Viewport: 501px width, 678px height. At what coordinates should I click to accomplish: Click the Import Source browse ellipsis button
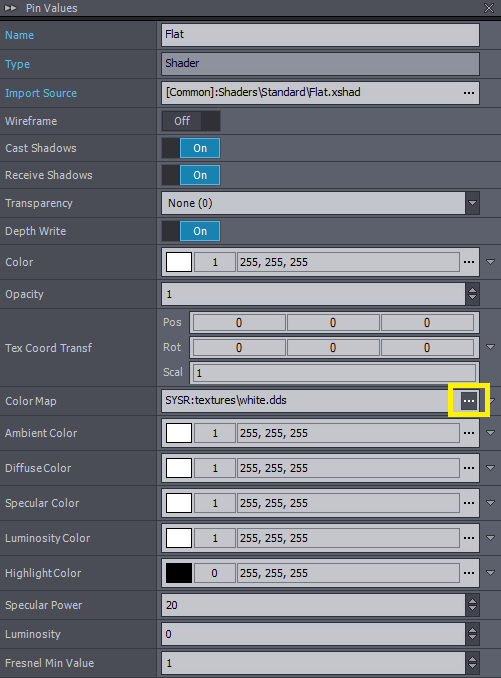click(x=469, y=93)
